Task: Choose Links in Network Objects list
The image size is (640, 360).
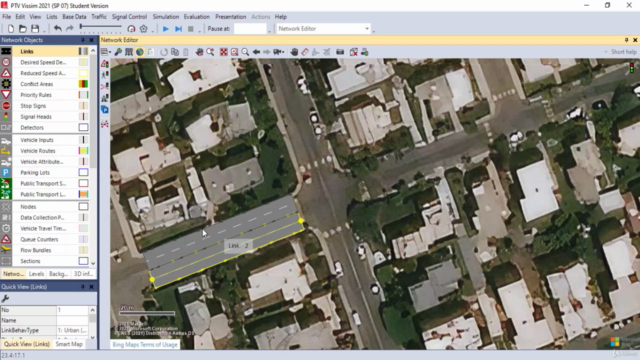Action: pos(27,51)
